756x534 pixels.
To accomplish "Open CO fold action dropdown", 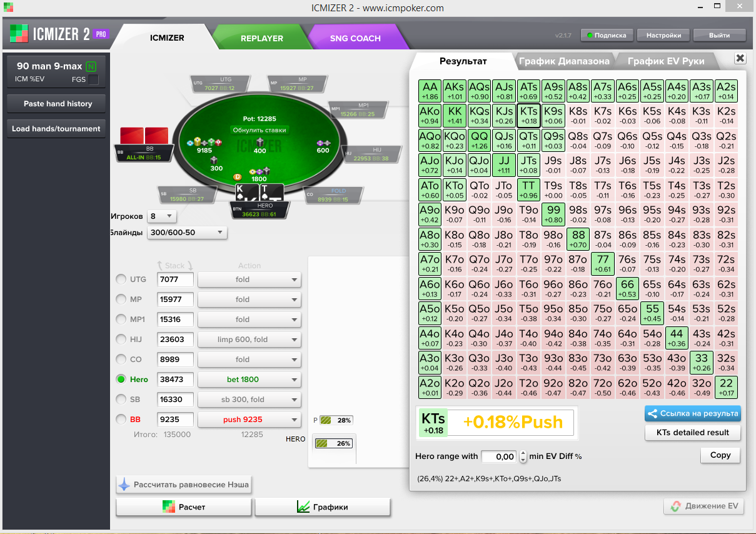I will point(249,360).
